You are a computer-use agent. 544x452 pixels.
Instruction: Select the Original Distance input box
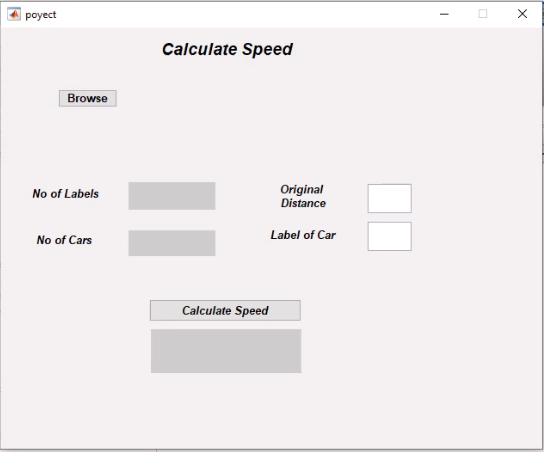pos(390,198)
